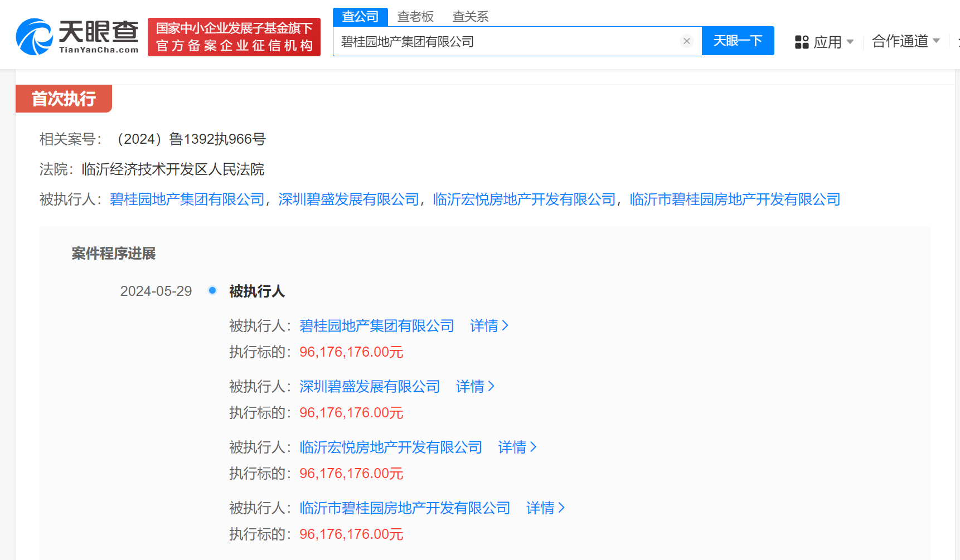Click the case number (2024)鲁1392执966号
The height and width of the screenshot is (560, 960).
191,139
